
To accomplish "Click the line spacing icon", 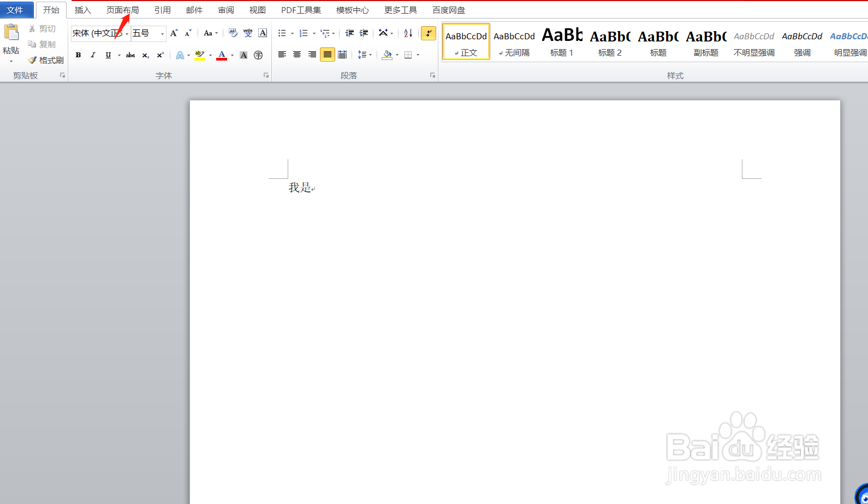I will 362,55.
